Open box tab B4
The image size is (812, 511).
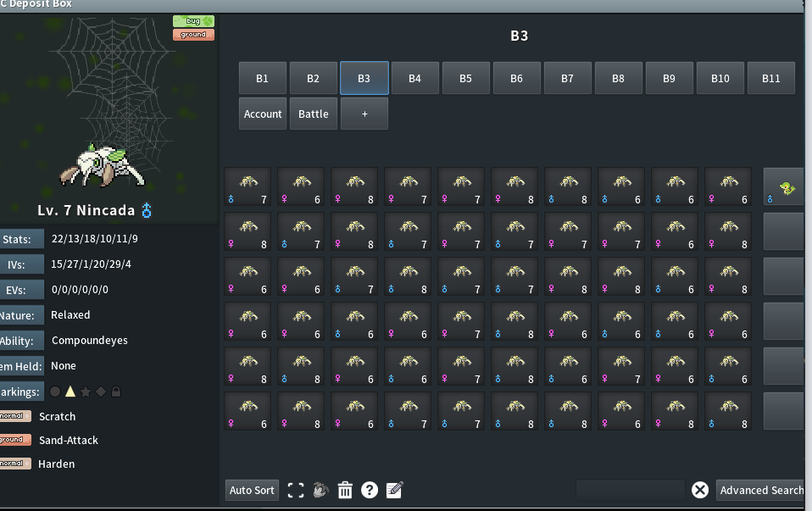click(x=414, y=78)
